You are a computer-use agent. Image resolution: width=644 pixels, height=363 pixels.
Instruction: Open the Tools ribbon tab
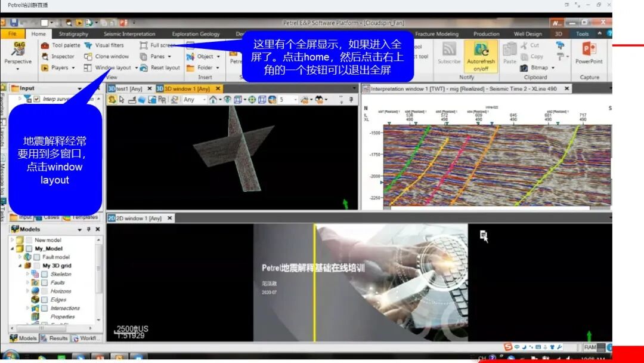(582, 33)
